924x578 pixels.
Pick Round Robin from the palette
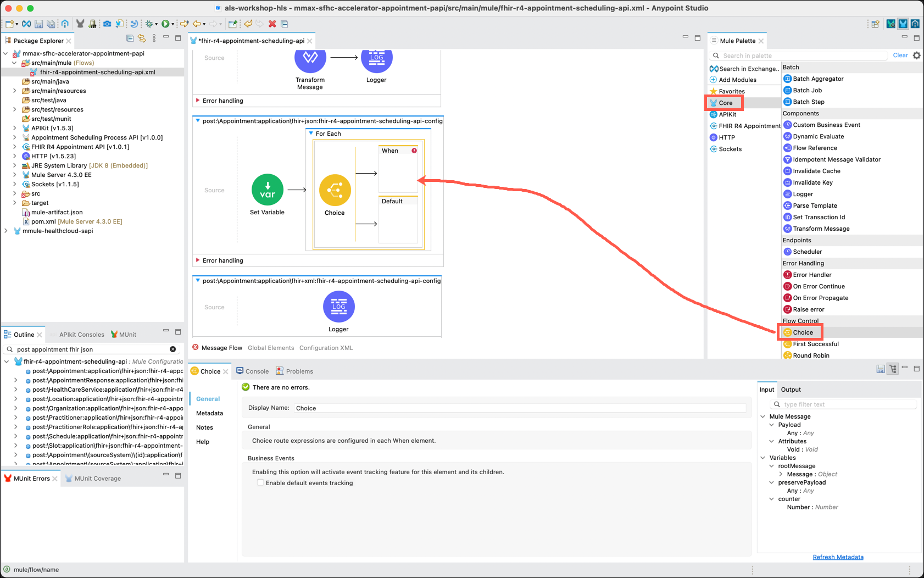pos(811,355)
